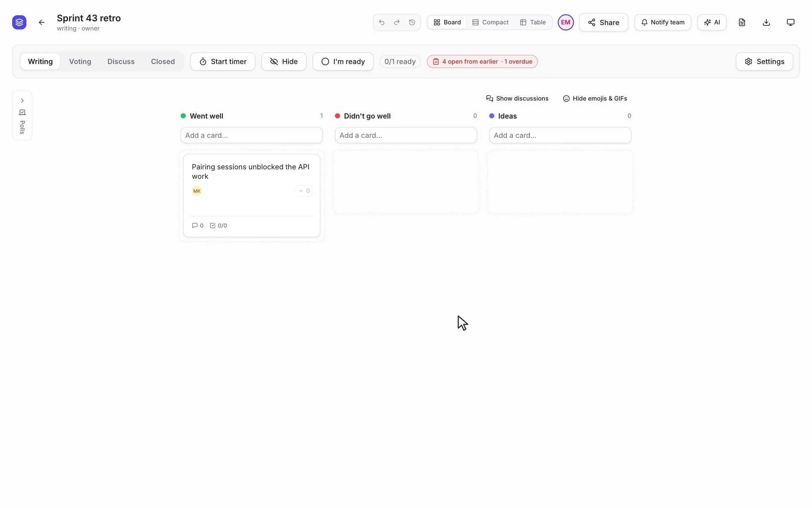
Task: Open the document notes icon
Action: pyautogui.click(x=742, y=22)
